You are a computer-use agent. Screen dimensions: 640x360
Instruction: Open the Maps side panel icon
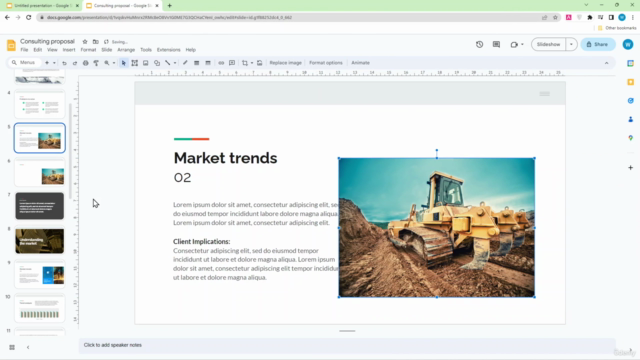(631, 138)
